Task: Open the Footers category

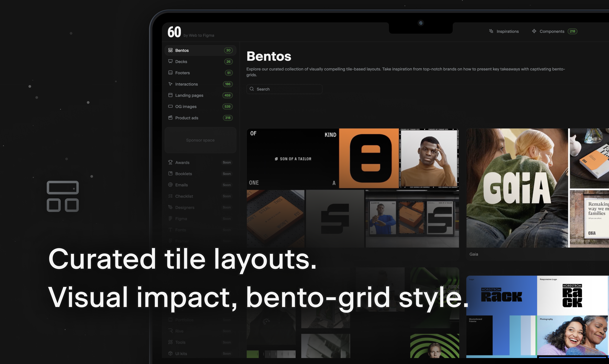Action: 200,73
